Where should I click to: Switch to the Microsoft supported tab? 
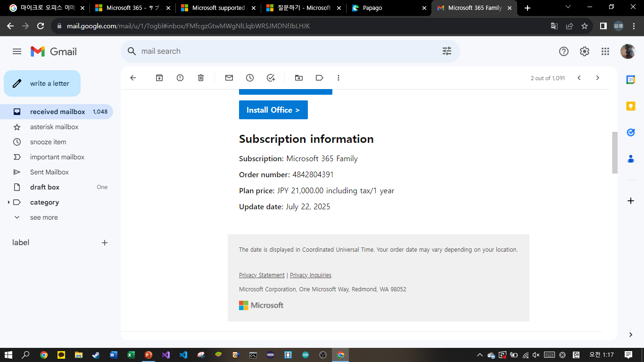pos(218,8)
